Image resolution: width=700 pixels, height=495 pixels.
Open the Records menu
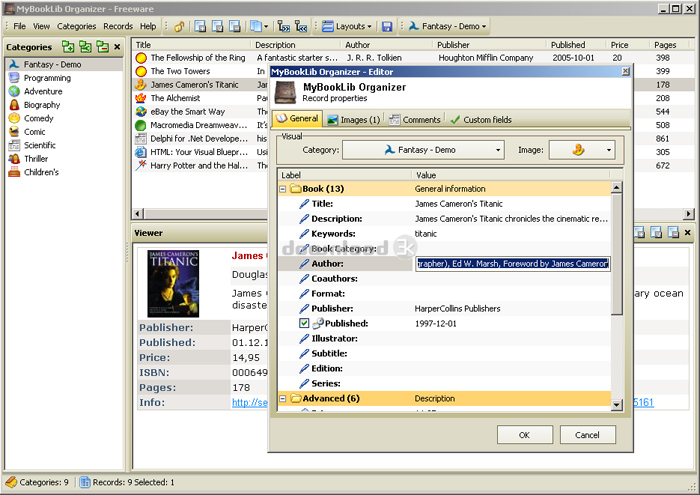[118, 26]
